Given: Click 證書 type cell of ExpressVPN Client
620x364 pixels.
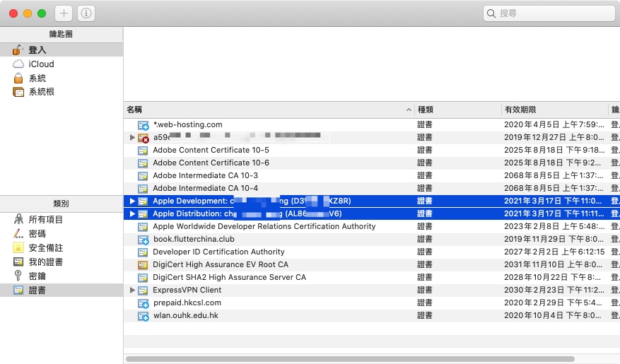Looking at the screenshot, I should (x=425, y=290).
